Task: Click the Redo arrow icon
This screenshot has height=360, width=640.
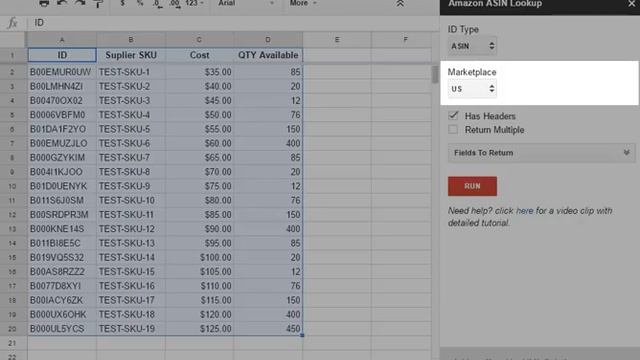Action: 80,3
